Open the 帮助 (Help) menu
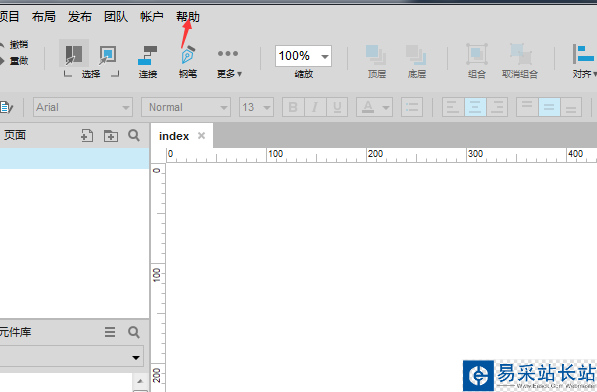Image resolution: width=597 pixels, height=392 pixels. [188, 17]
